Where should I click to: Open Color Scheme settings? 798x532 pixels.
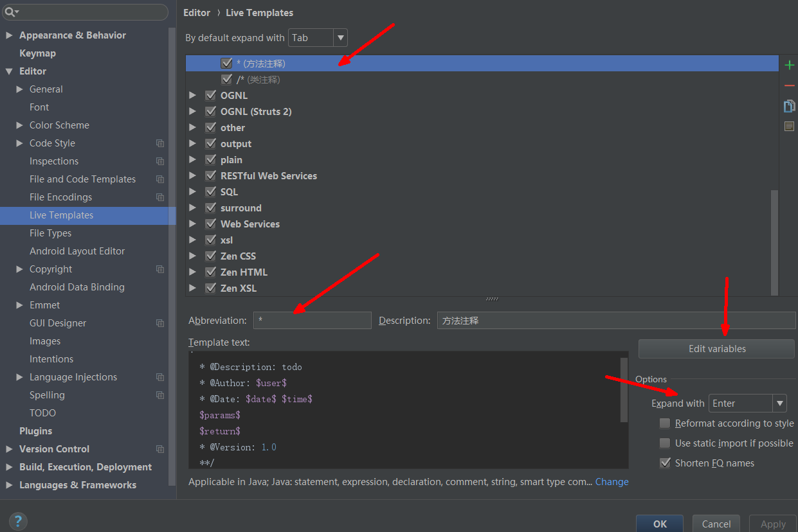point(59,125)
